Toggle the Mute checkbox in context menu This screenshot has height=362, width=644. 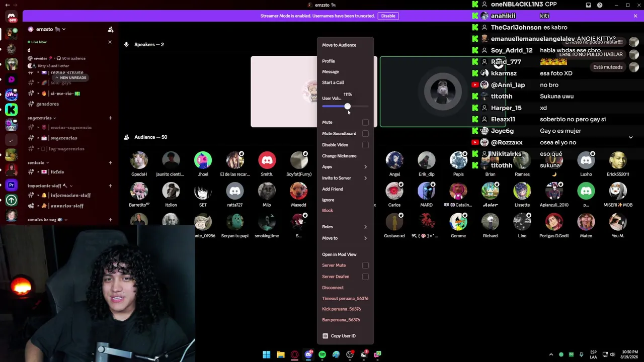pos(365,122)
